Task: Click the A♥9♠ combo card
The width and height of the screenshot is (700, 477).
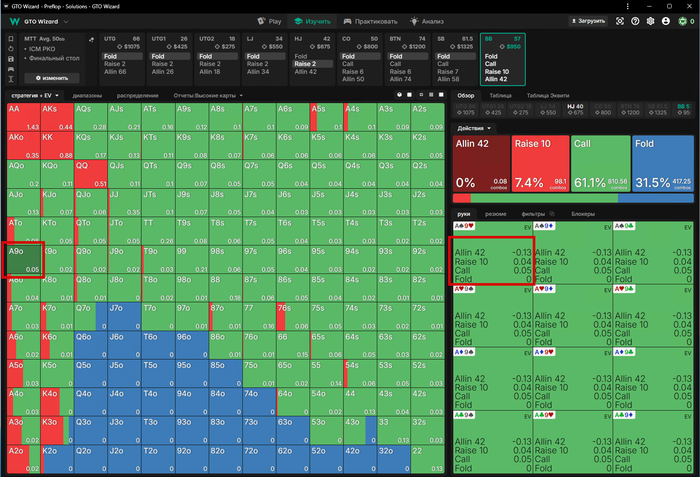Action: (x=492, y=316)
